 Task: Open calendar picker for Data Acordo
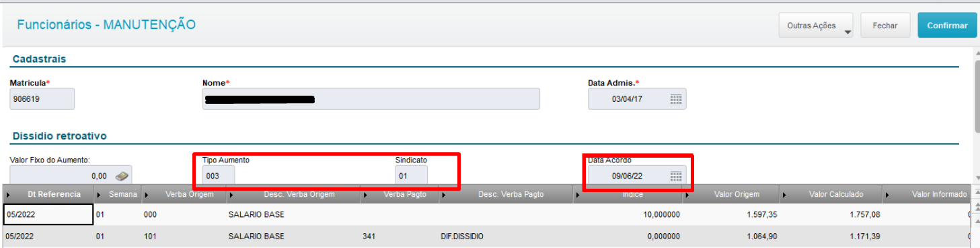[x=676, y=176]
